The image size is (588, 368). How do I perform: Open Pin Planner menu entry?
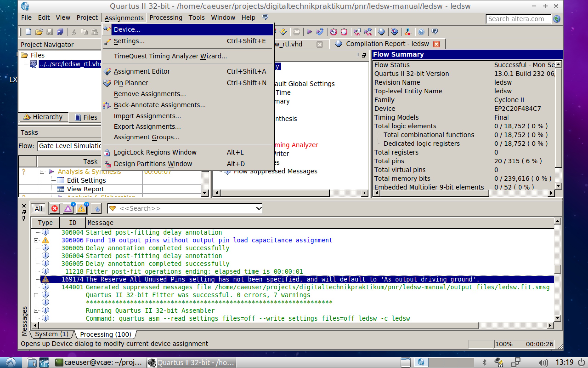188,83
